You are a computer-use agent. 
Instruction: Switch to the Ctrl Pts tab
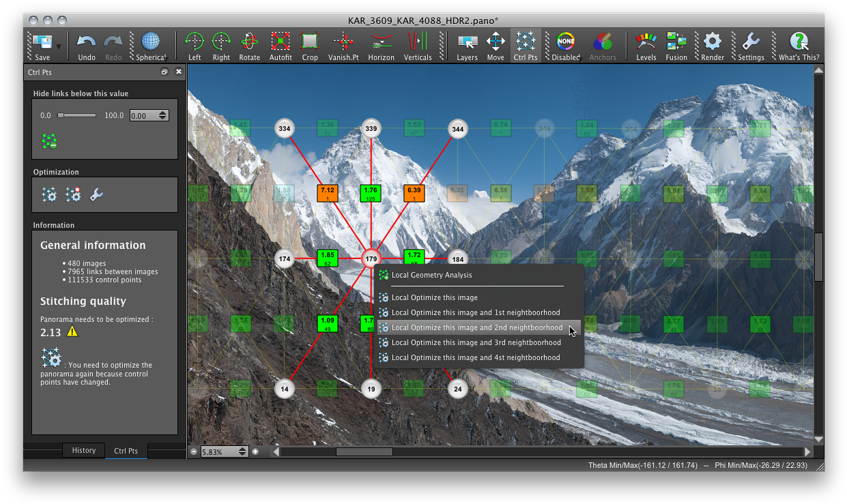(126, 451)
